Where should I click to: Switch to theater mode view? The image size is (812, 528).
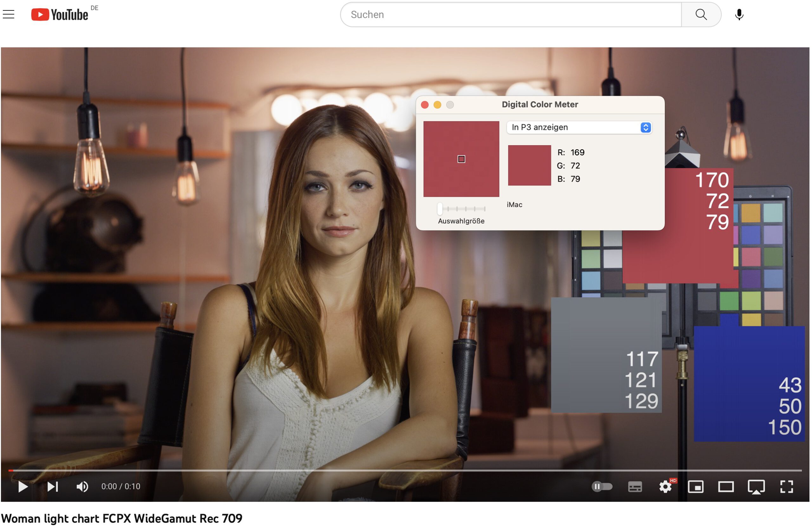click(x=726, y=487)
